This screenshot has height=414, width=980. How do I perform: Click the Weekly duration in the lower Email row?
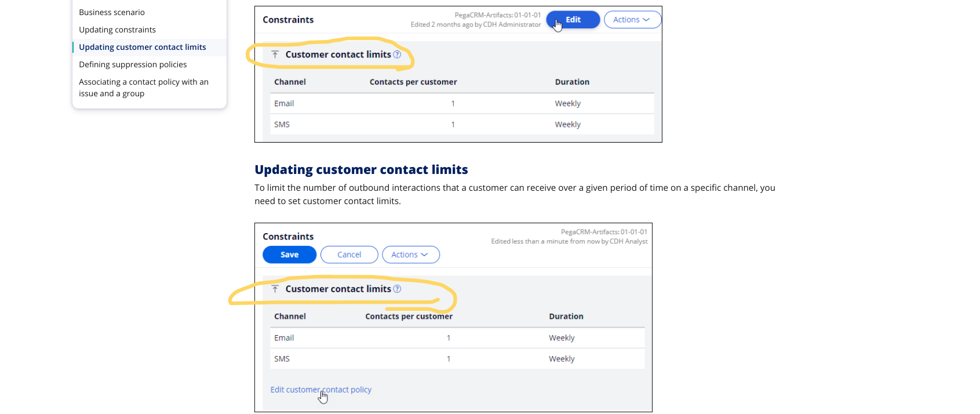(x=562, y=337)
